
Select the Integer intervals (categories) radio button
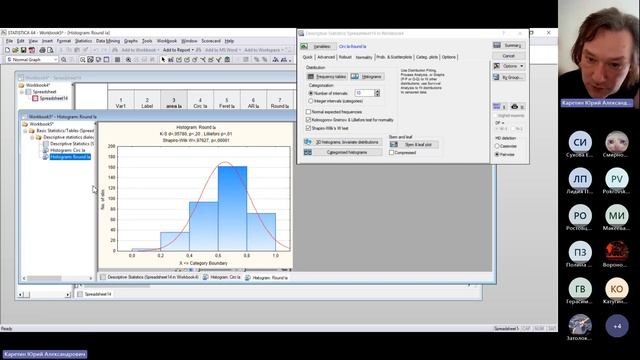[311, 101]
